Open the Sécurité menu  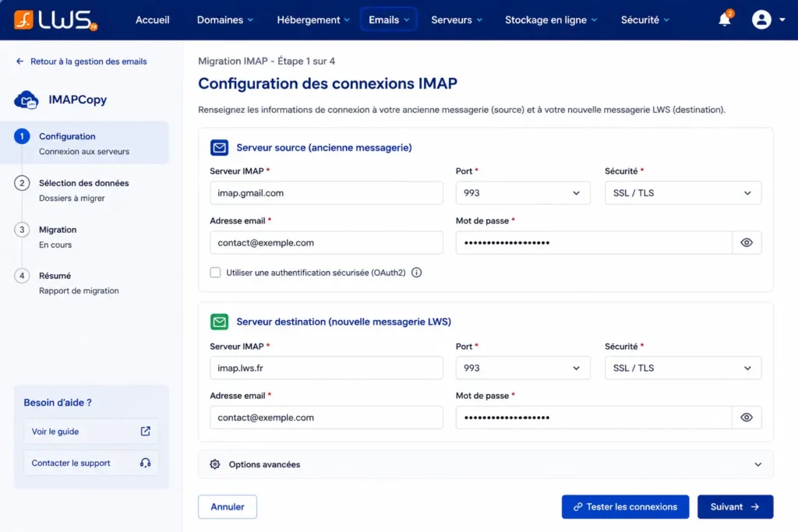[644, 19]
